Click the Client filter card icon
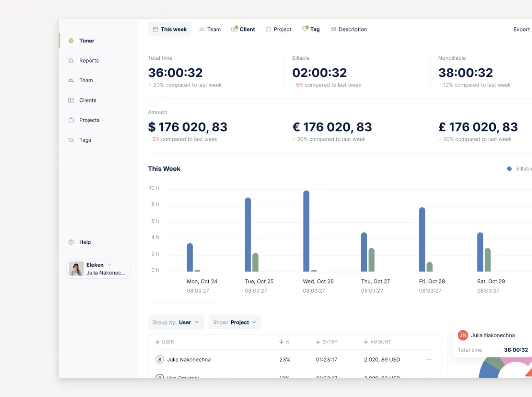Image resolution: width=532 pixels, height=397 pixels. [x=234, y=29]
